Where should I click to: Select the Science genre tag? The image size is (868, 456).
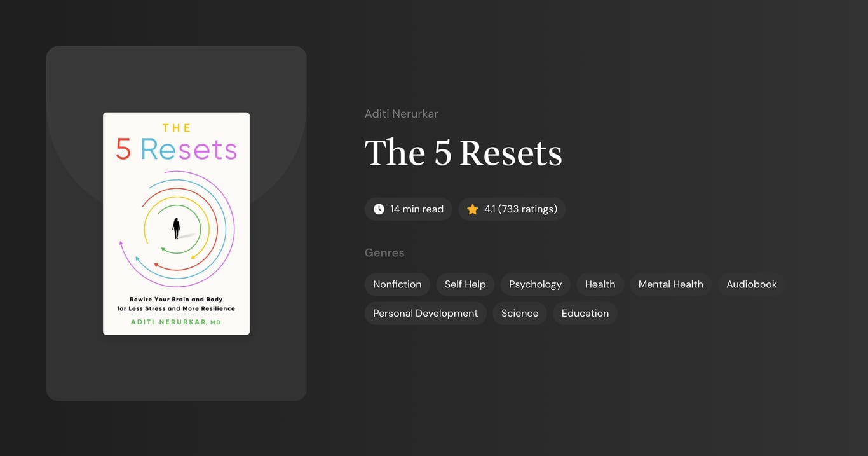click(x=519, y=313)
